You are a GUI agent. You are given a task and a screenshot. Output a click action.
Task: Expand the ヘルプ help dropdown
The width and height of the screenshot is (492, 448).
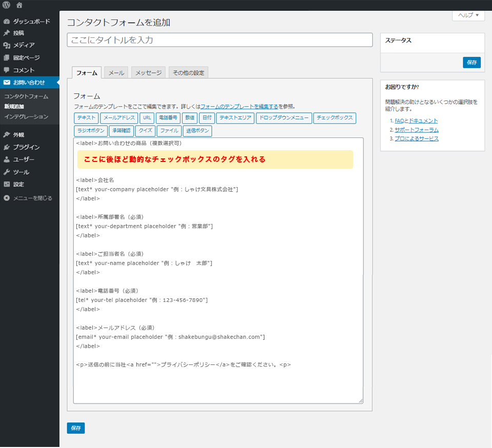468,15
